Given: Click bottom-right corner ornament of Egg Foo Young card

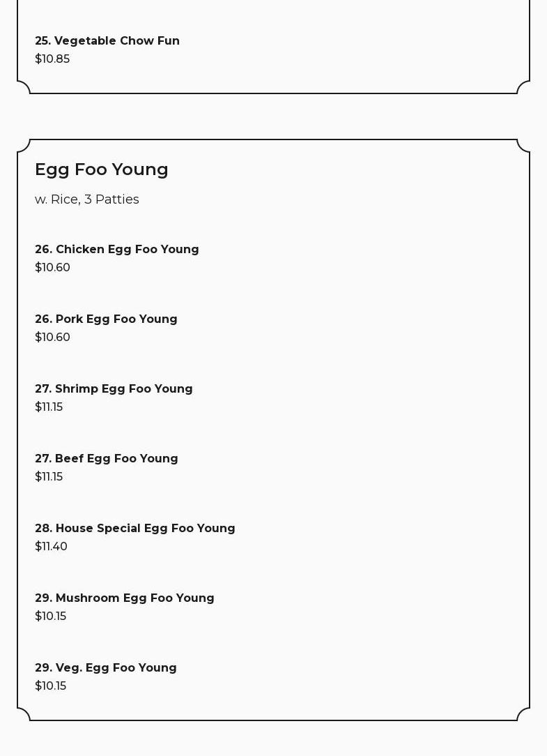Looking at the screenshot, I should [x=523, y=714].
